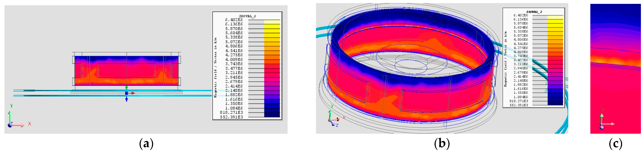Click the 2.679E6 value in panel (a) legend
The image size is (644, 153).
click(234, 82)
